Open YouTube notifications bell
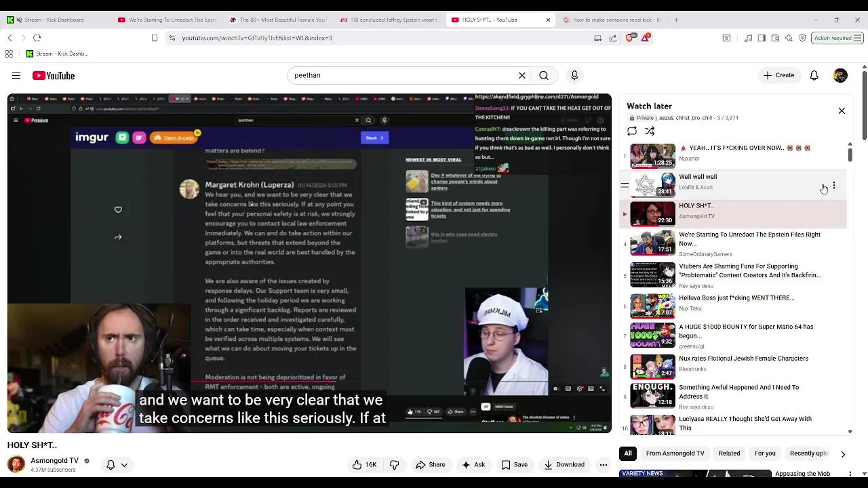The width and height of the screenshot is (868, 488). click(x=814, y=75)
